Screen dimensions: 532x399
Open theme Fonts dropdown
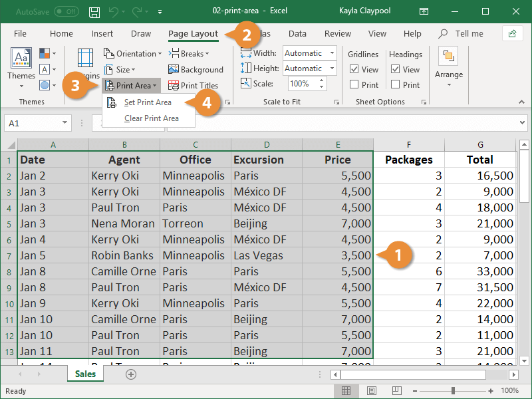tap(47, 69)
